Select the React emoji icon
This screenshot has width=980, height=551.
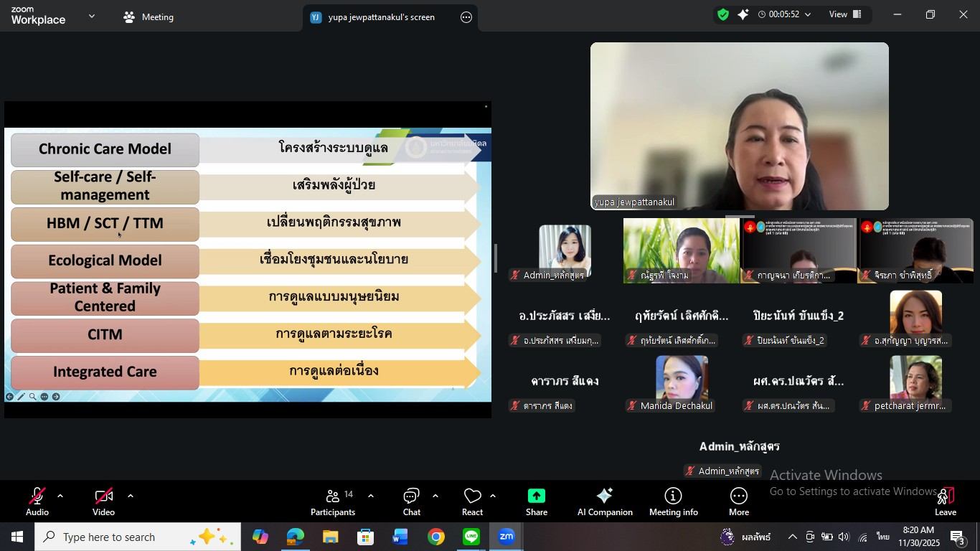coord(472,501)
